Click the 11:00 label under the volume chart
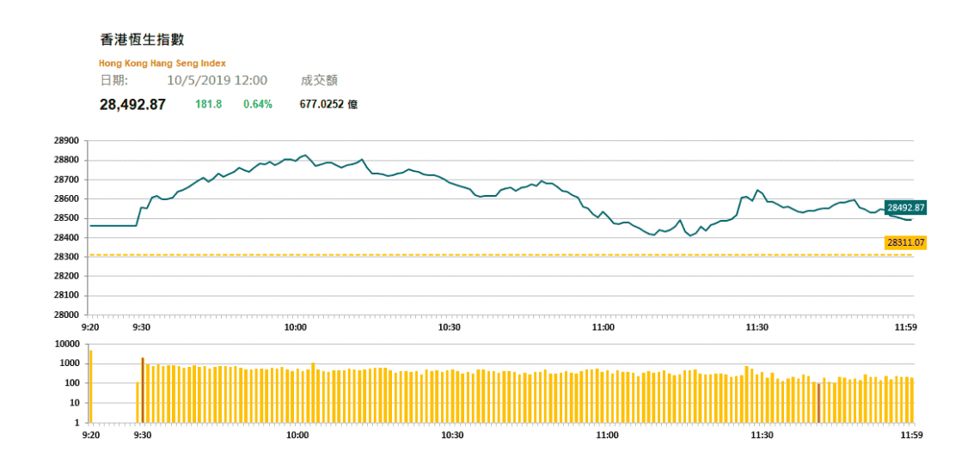 click(607, 436)
